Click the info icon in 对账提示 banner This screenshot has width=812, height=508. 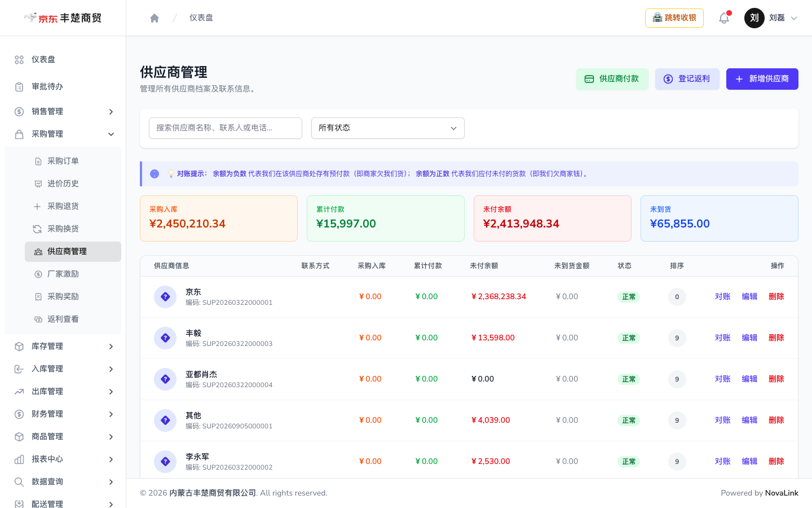tap(155, 174)
